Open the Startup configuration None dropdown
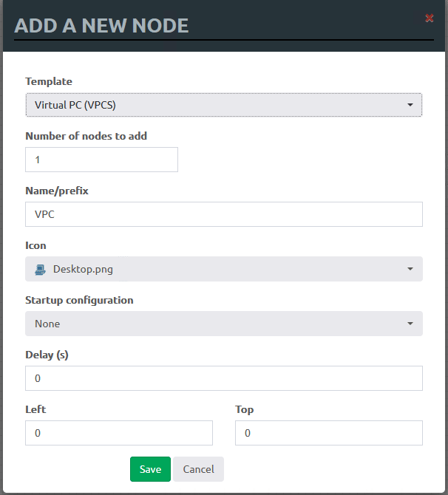 (223, 324)
